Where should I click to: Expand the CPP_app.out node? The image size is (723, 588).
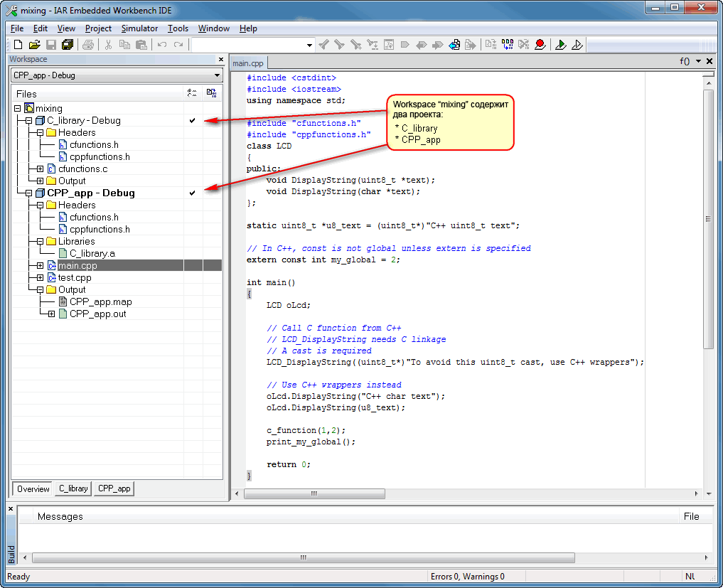(x=52, y=314)
